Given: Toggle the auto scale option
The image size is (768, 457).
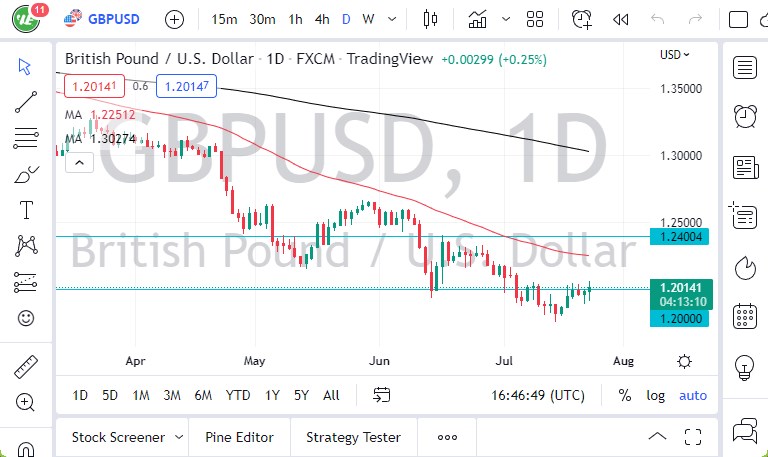Looking at the screenshot, I should click(x=693, y=395).
